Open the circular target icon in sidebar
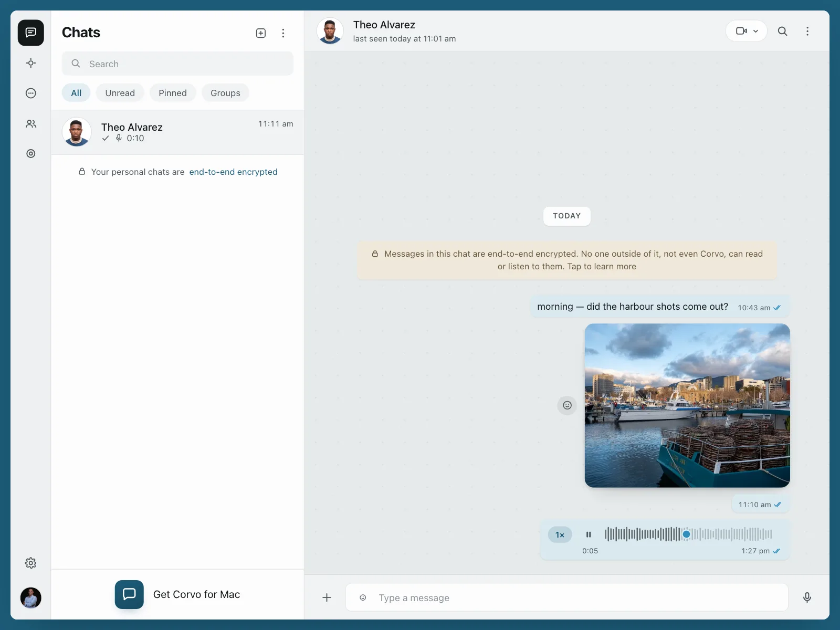 point(31,154)
